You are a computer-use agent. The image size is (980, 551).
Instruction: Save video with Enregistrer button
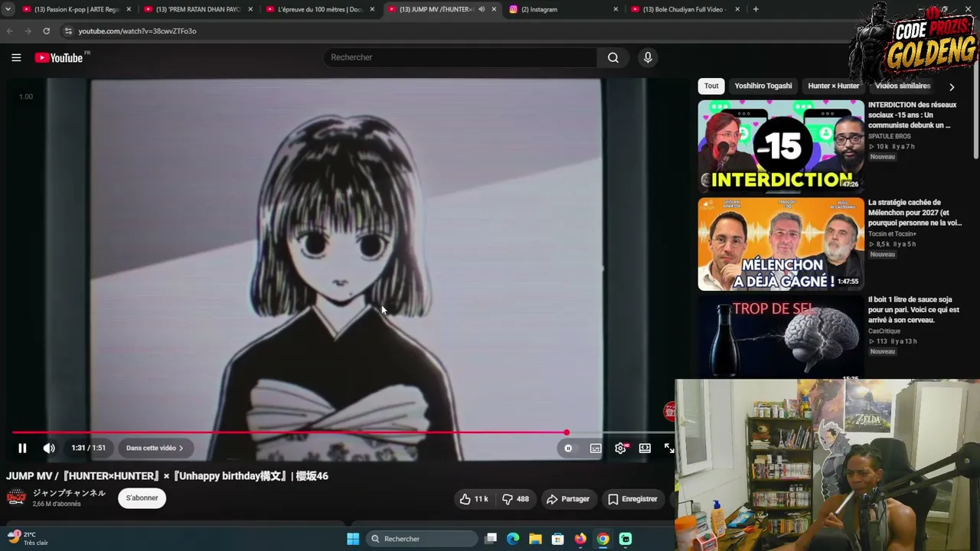click(x=632, y=499)
